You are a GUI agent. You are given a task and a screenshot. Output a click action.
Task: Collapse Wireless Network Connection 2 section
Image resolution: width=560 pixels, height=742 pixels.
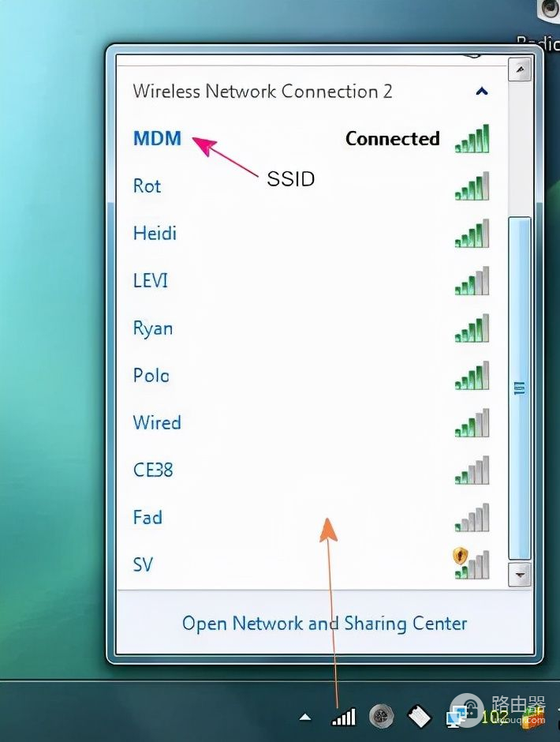[x=481, y=91]
